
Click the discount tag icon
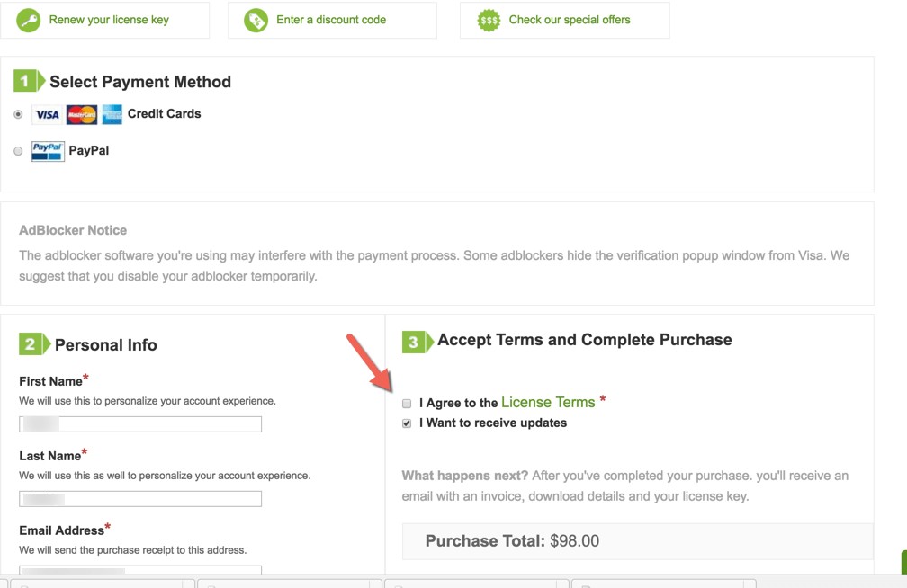(256, 20)
